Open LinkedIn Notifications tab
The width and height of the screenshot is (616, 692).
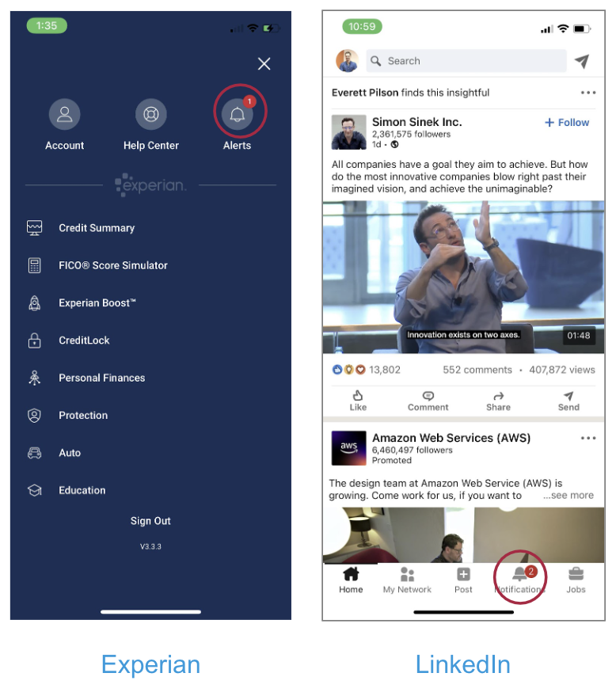click(x=520, y=580)
